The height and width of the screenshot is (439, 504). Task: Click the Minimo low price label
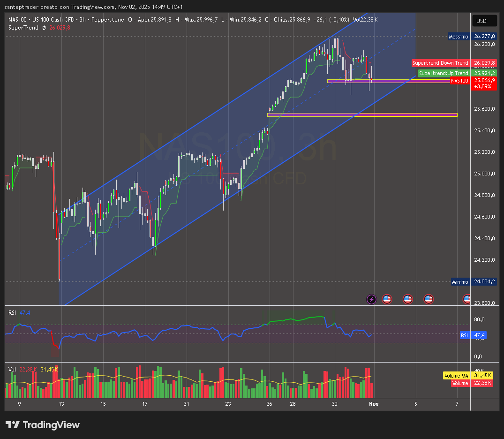tap(460, 282)
